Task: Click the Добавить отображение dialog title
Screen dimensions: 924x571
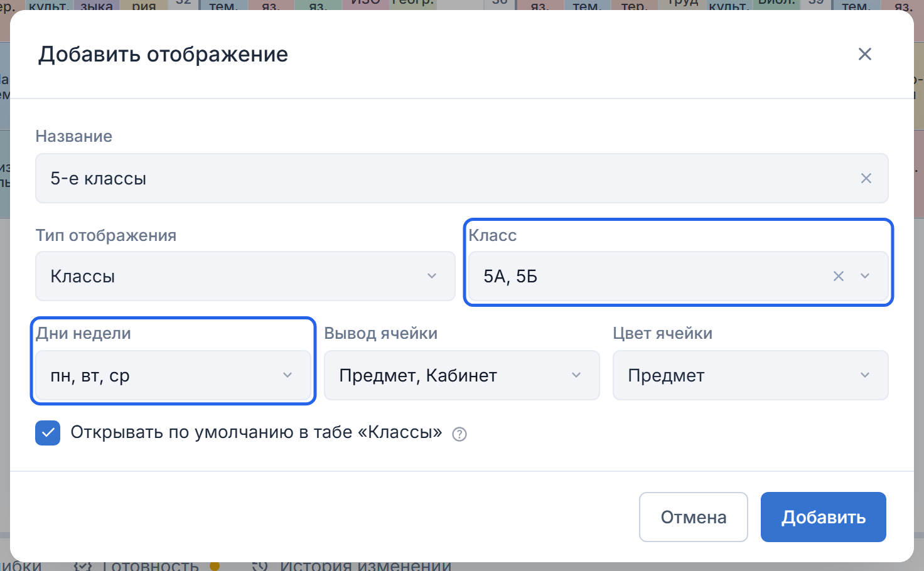Action: click(x=163, y=55)
